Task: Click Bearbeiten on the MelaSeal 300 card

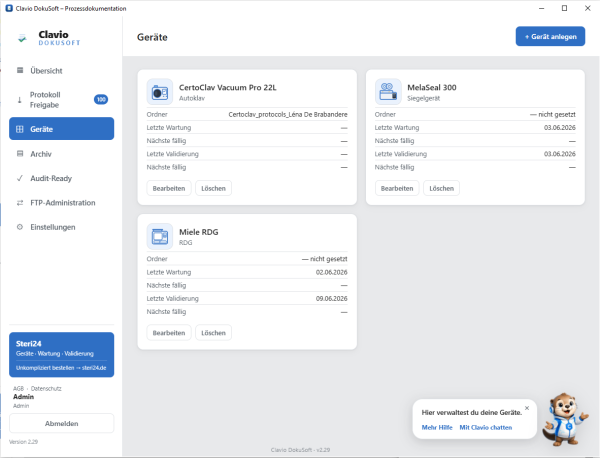Action: pyautogui.click(x=397, y=188)
